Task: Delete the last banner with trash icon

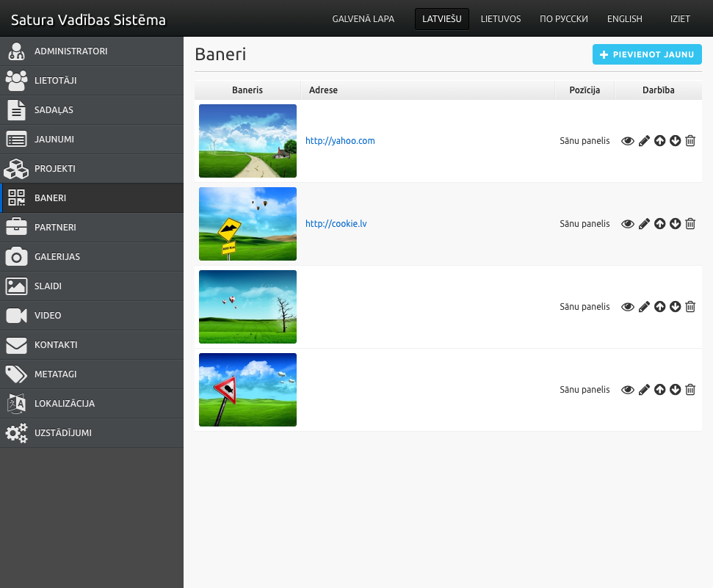Action: click(690, 390)
